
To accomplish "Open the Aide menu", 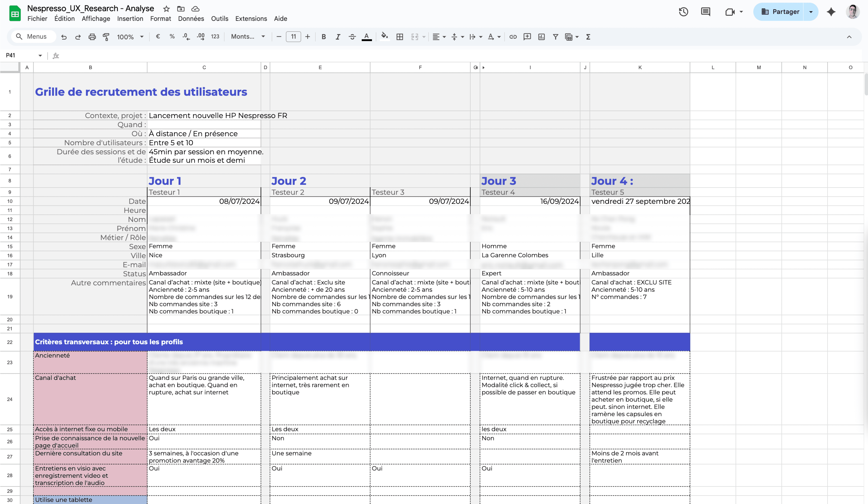I will point(280,19).
